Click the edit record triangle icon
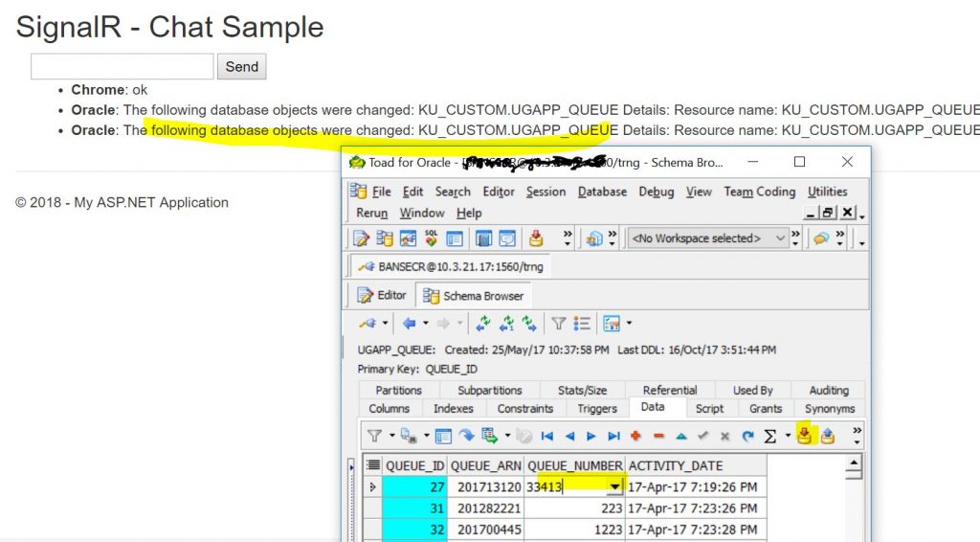 point(681,437)
